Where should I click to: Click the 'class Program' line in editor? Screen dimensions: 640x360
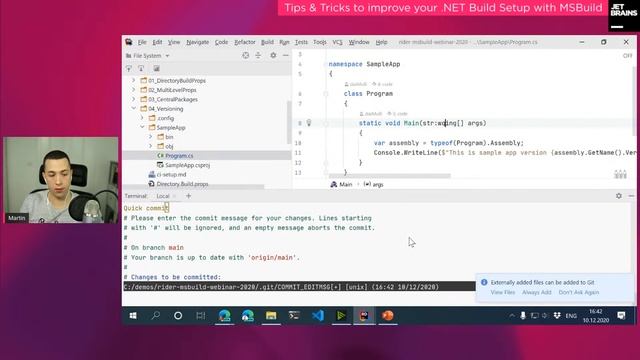368,93
